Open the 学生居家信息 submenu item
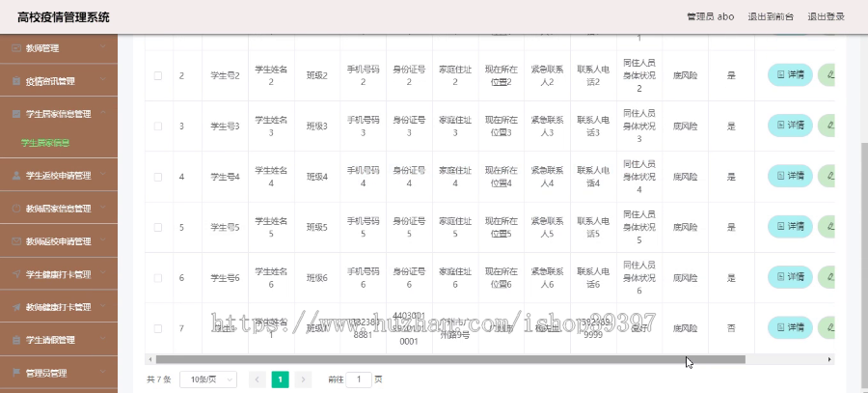 [45, 143]
